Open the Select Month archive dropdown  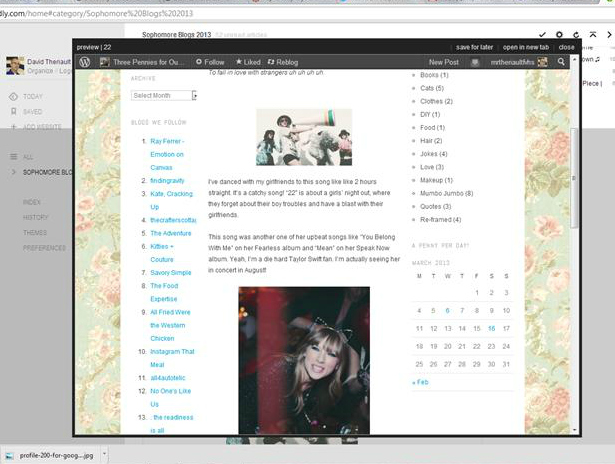pos(164,95)
